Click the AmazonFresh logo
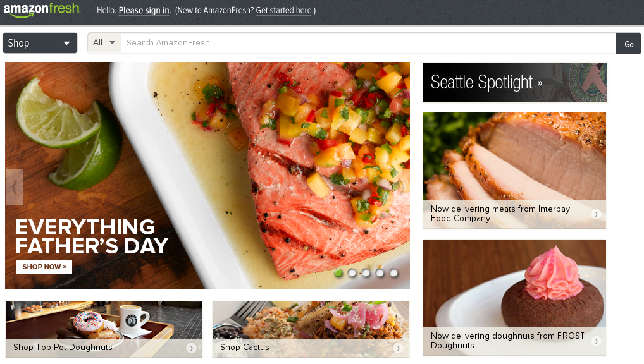 42,10
